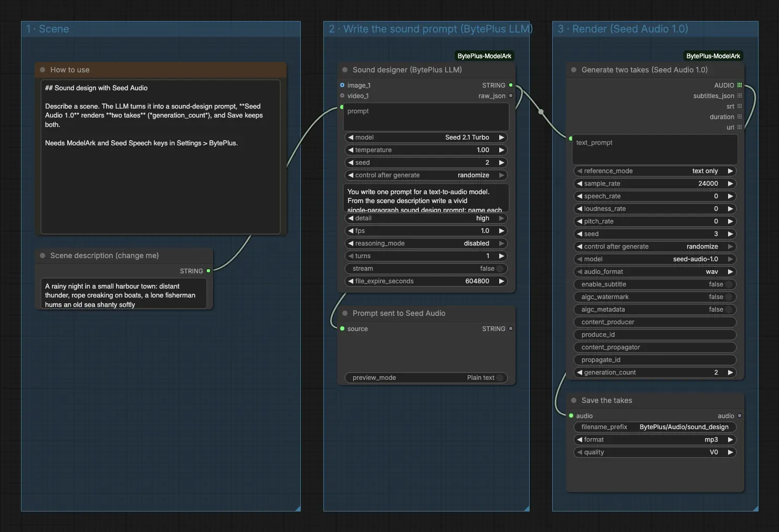This screenshot has height=532, width=779.
Task: Open the reasoning_mode dropdown
Action: tap(426, 243)
